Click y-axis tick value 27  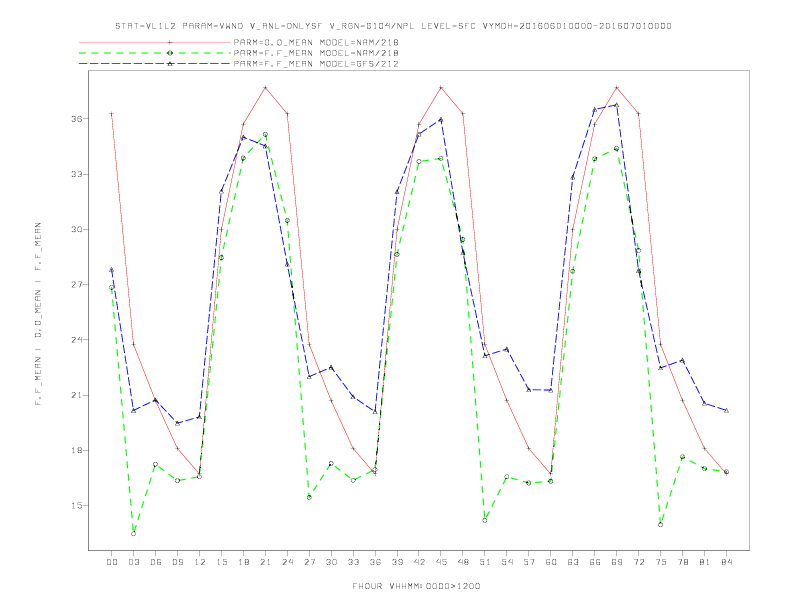coord(77,285)
